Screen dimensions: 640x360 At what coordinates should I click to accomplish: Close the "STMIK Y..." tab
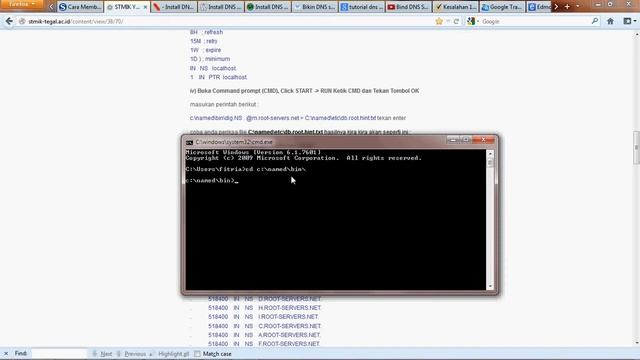tap(145, 7)
